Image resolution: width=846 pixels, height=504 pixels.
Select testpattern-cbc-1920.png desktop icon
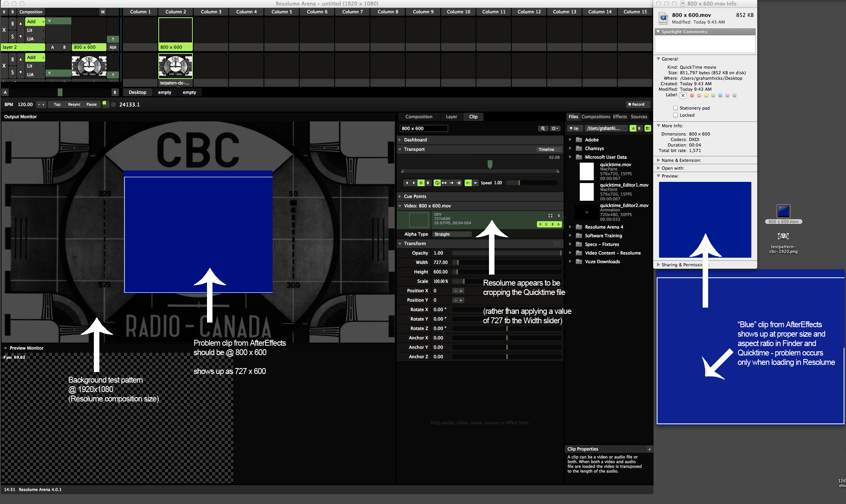[784, 236]
